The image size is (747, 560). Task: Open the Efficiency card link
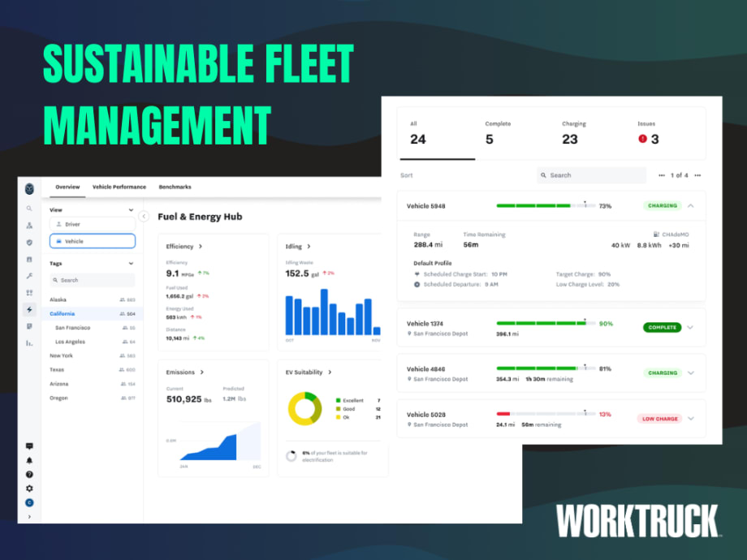click(x=184, y=246)
